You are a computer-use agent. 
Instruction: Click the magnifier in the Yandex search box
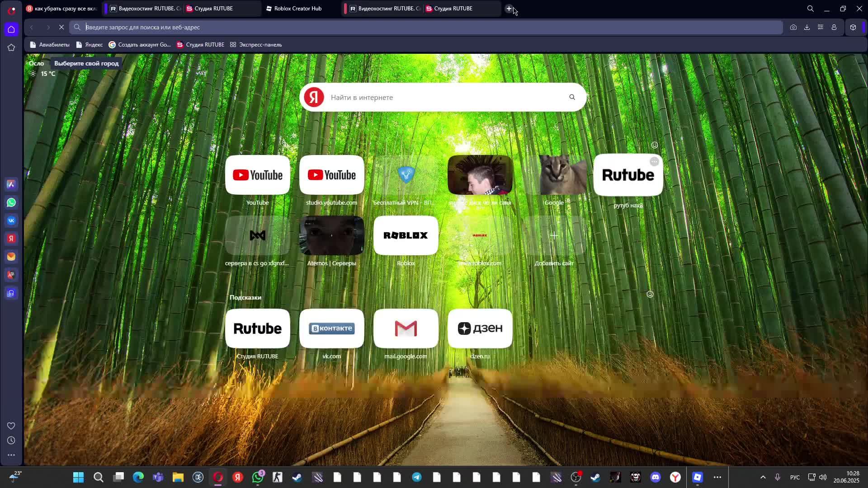572,97
